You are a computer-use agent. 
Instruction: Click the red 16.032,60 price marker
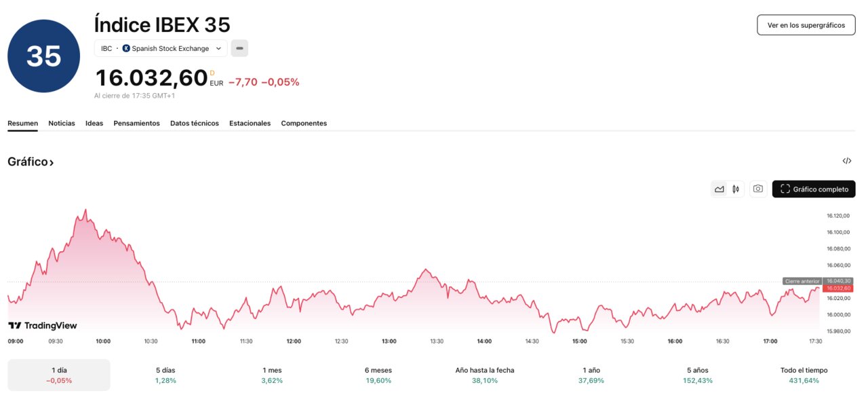pos(839,287)
